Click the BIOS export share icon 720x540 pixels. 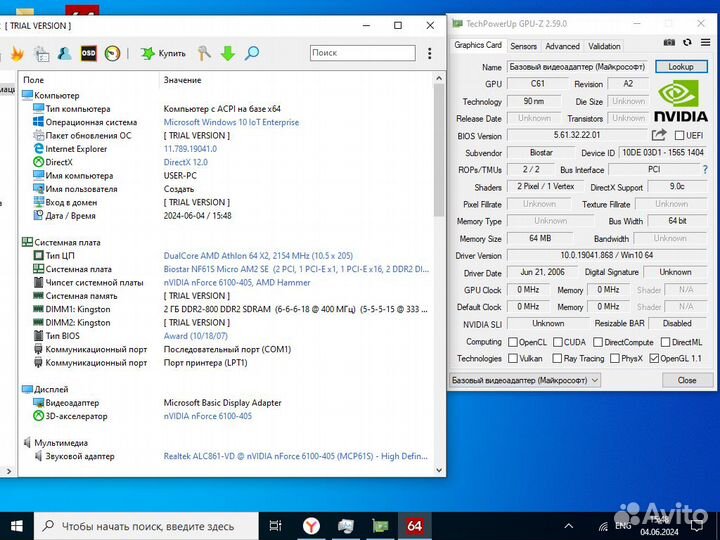[658, 135]
